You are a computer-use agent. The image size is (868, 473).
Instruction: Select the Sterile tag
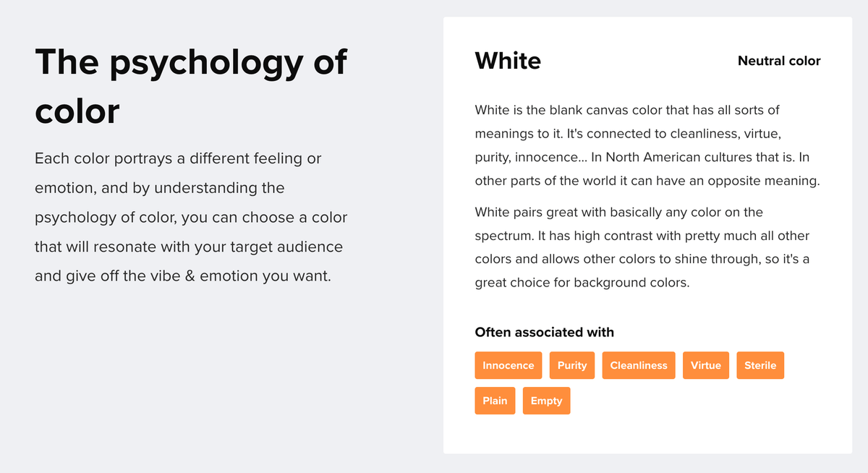(760, 365)
